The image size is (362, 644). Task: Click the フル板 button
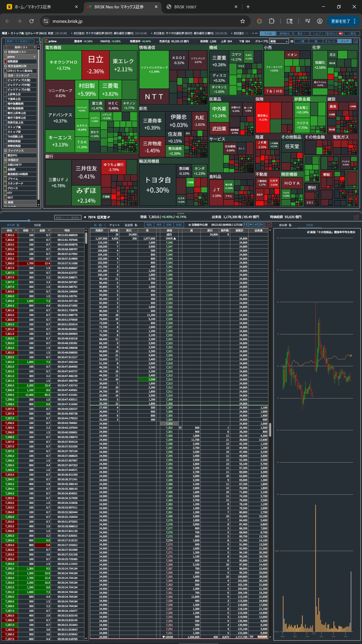pos(268,34)
